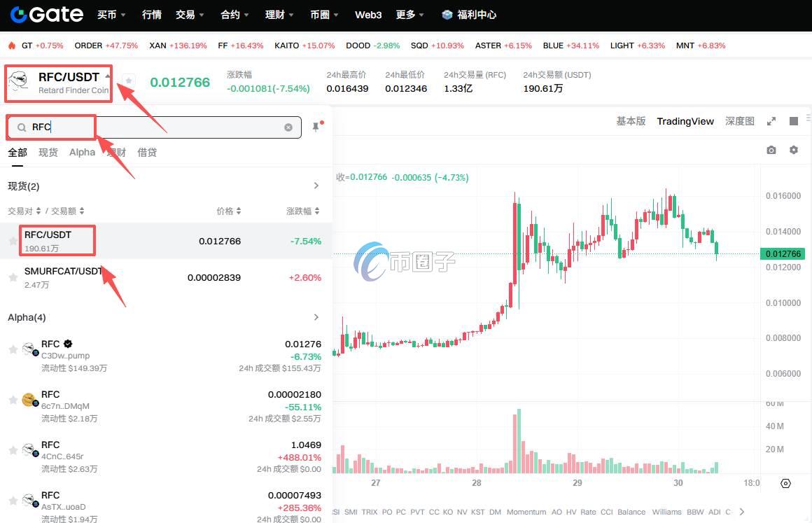Image resolution: width=812 pixels, height=523 pixels.
Task: Select the Momentum indicator at the bottom
Action: (x=526, y=512)
